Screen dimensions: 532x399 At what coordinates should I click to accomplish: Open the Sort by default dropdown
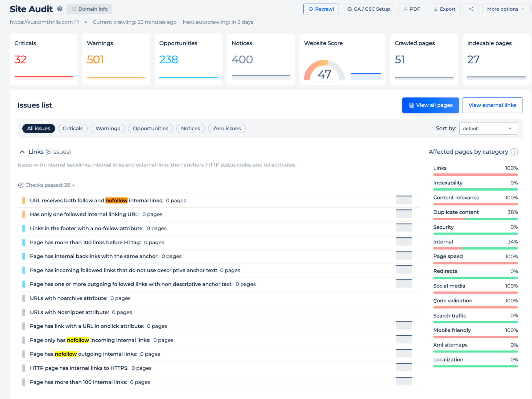click(488, 128)
